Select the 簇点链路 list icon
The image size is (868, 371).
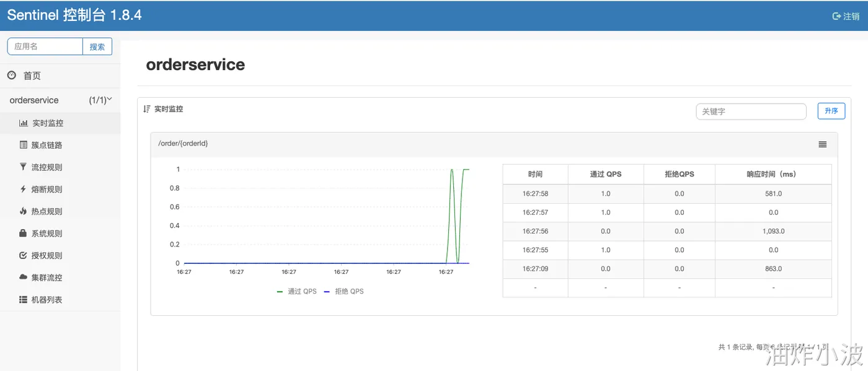24,145
